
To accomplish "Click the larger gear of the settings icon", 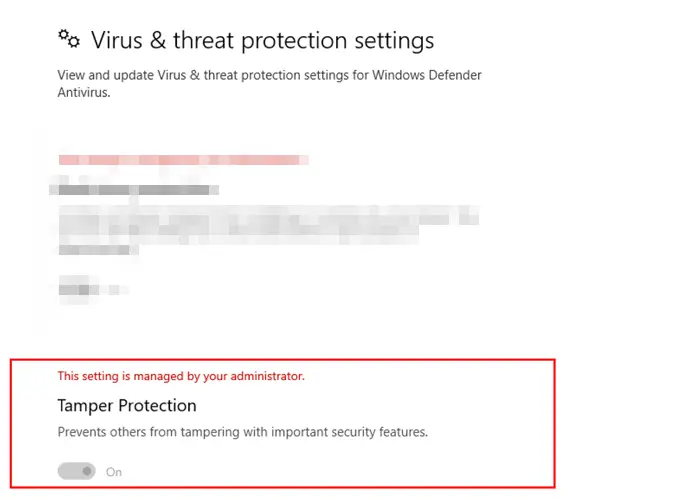I will [x=74, y=42].
